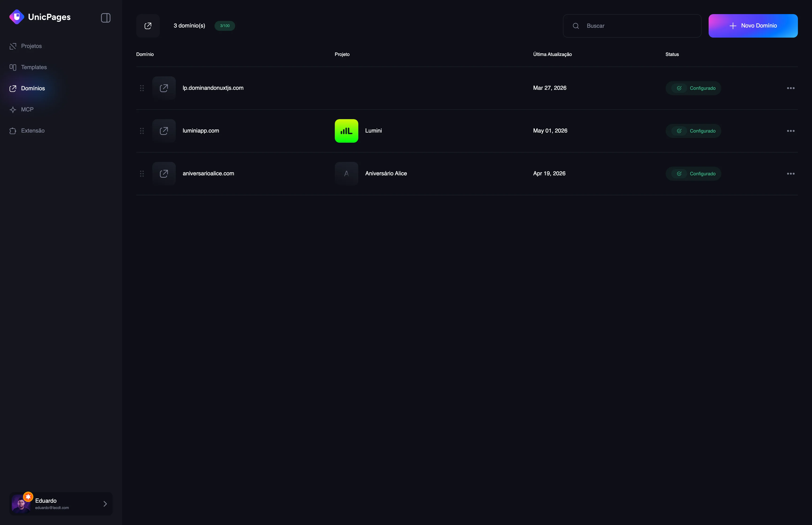
Task: Open the lp.dominandonuxtjs.com domain
Action: coord(213,88)
